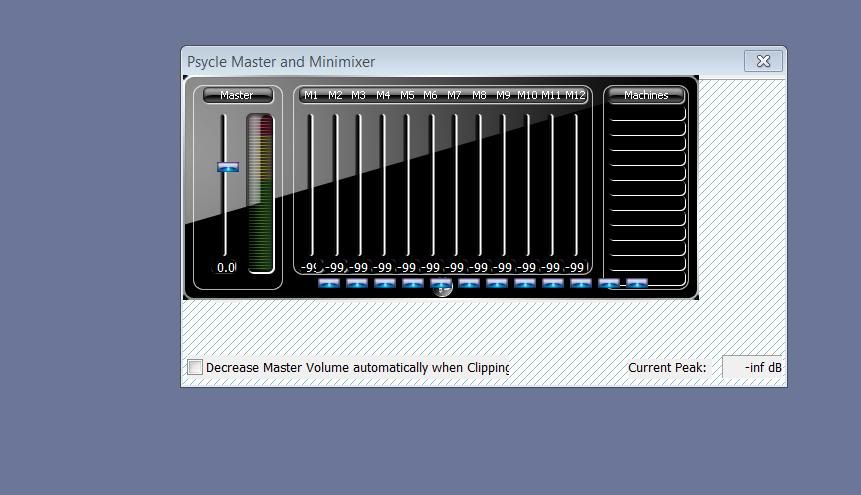This screenshot has height=495, width=861.
Task: Click the M11 channel label
Action: [551, 95]
